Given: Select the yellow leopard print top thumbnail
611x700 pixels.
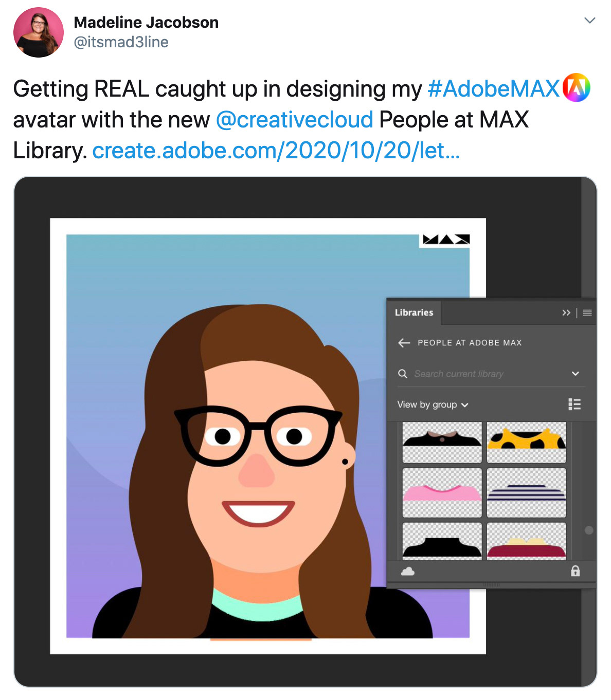Looking at the screenshot, I should (526, 443).
